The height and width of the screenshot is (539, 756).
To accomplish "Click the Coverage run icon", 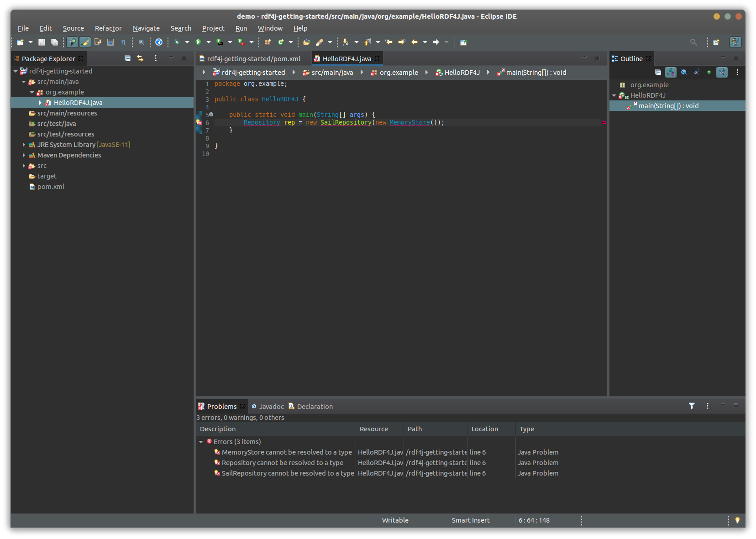I will pos(220,42).
